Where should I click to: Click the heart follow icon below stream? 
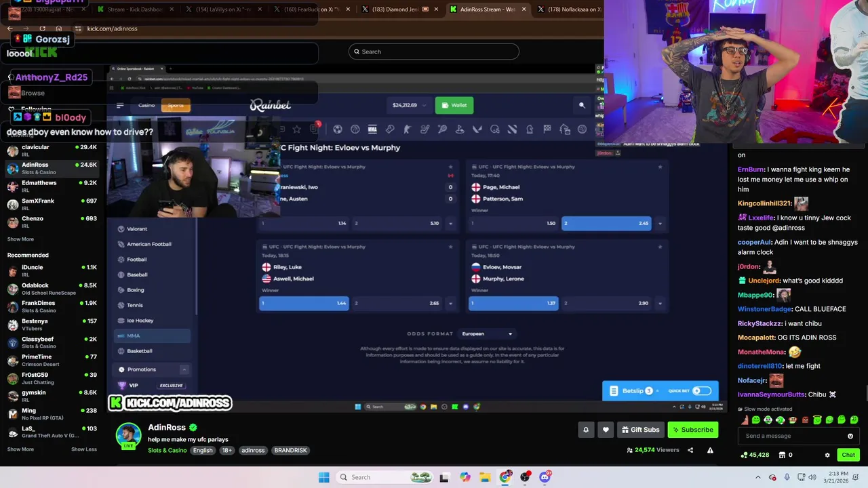pyautogui.click(x=606, y=430)
